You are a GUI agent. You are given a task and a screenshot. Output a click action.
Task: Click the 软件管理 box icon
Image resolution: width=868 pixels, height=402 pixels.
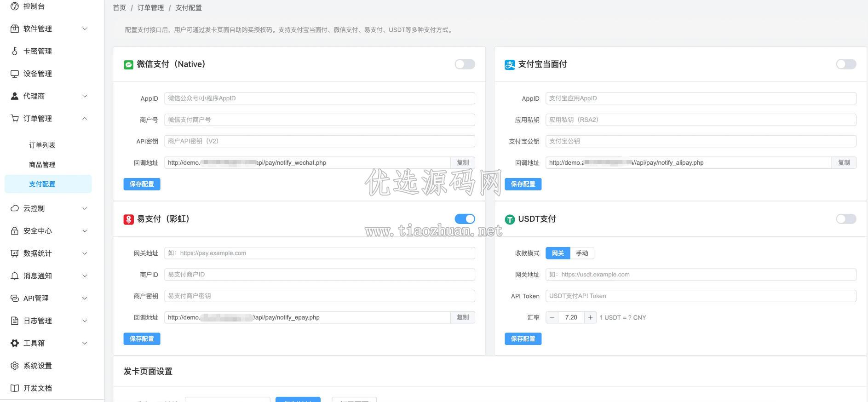click(x=15, y=29)
